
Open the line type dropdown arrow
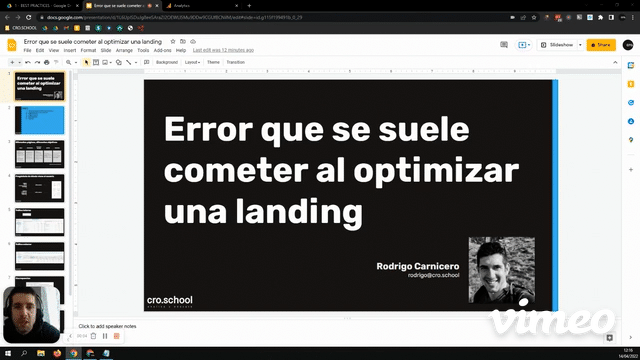[136, 62]
